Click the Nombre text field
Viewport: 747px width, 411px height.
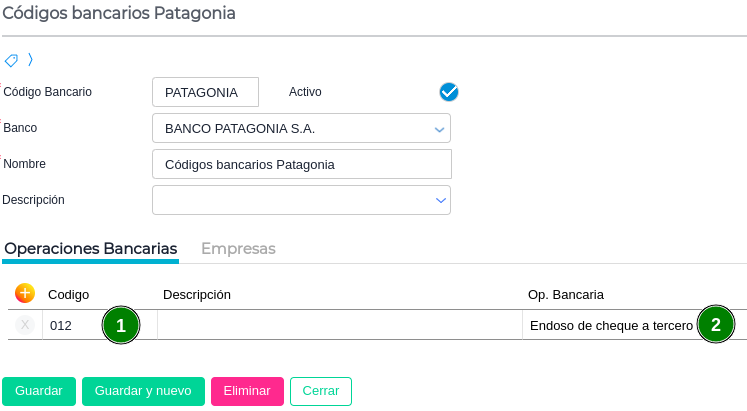pyautogui.click(x=301, y=164)
